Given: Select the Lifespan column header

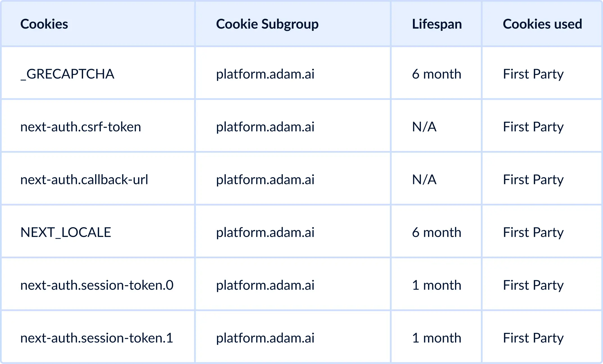Looking at the screenshot, I should point(437,24).
